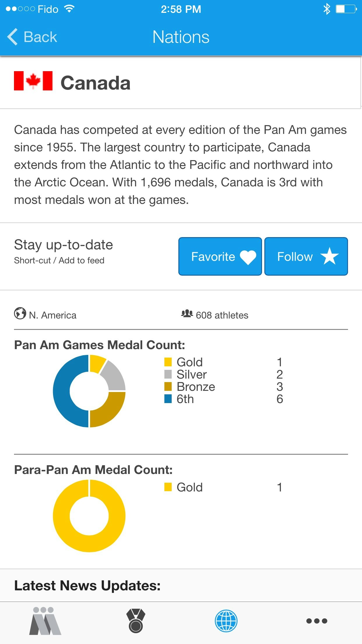This screenshot has width=362, height=644.
Task: Toggle Favorite for Canada
Action: pyautogui.click(x=220, y=256)
